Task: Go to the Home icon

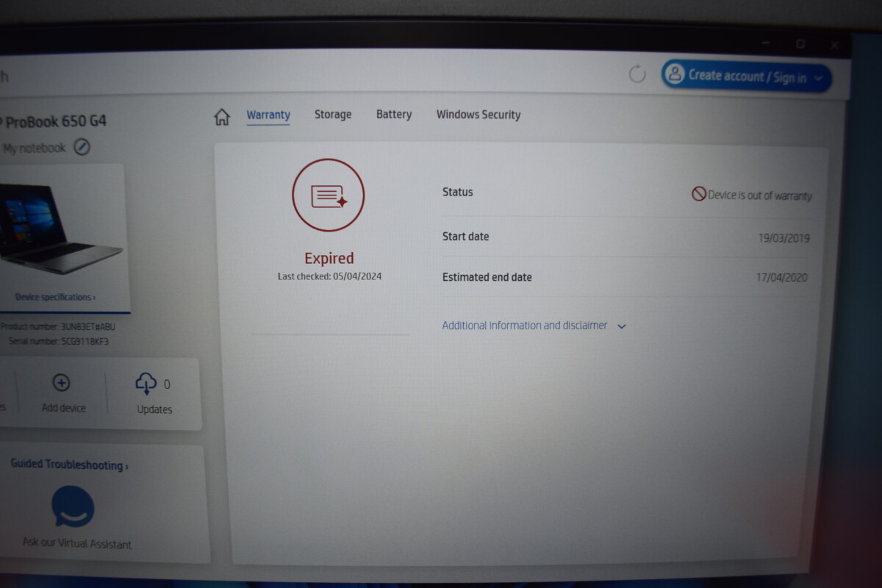Action: [222, 117]
